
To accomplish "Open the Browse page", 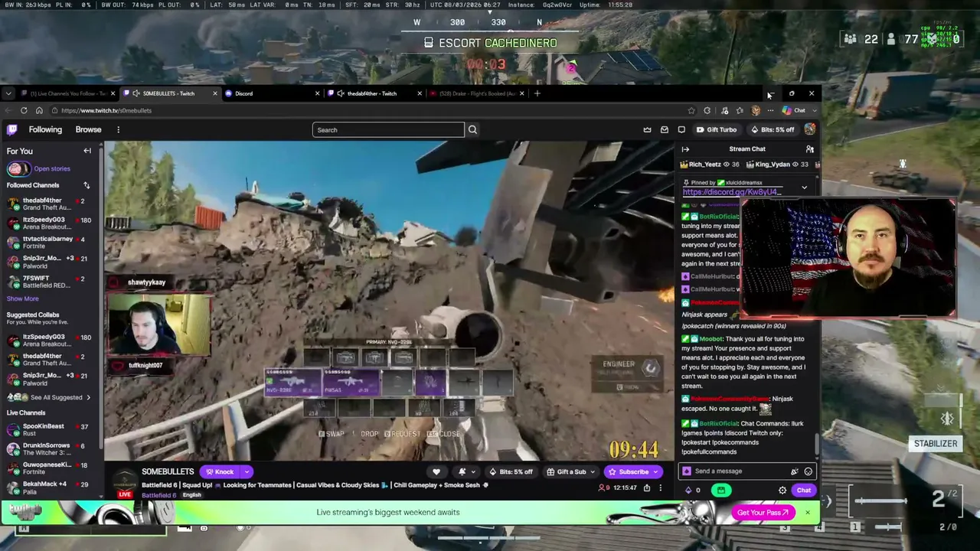I will [x=88, y=129].
